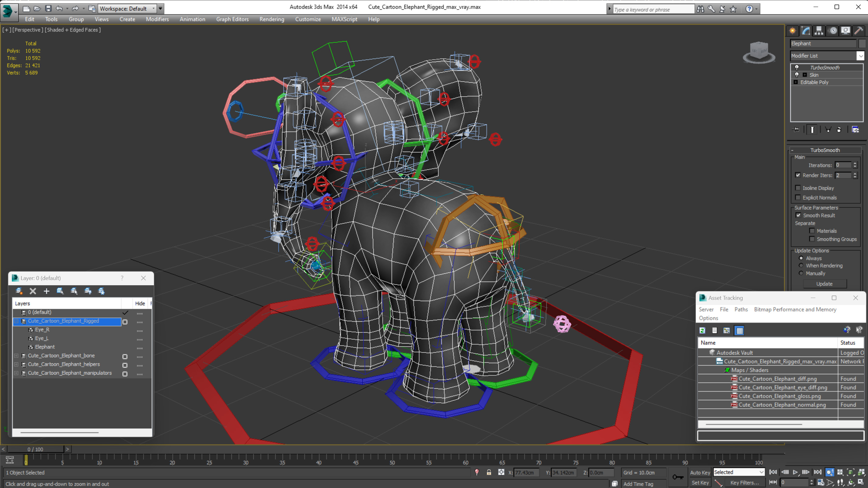Toggle the Render Iters checkbox
This screenshot has height=488, width=868.
(798, 175)
